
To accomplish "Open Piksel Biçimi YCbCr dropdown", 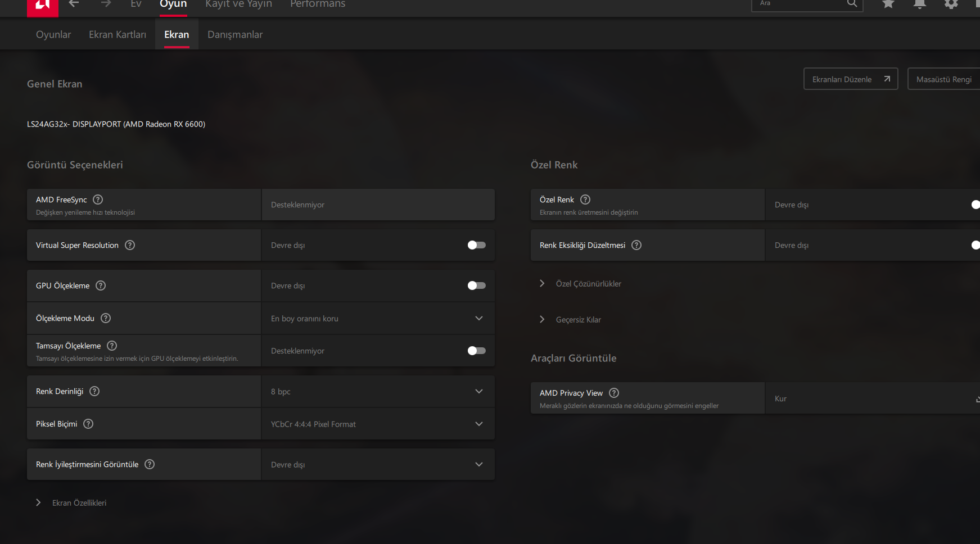I will 378,424.
